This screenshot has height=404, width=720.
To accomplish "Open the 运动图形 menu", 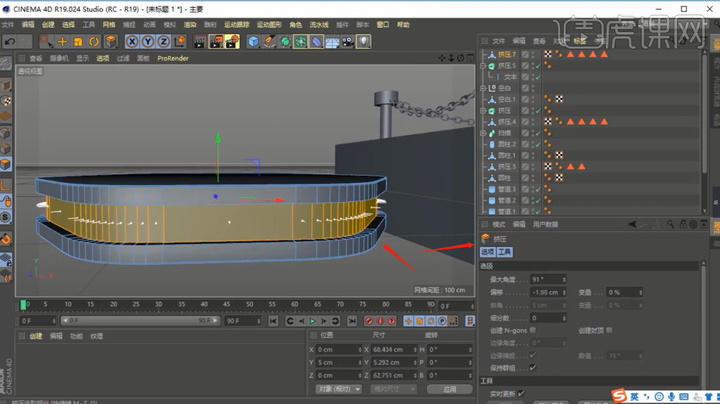I will pyautogui.click(x=269, y=23).
